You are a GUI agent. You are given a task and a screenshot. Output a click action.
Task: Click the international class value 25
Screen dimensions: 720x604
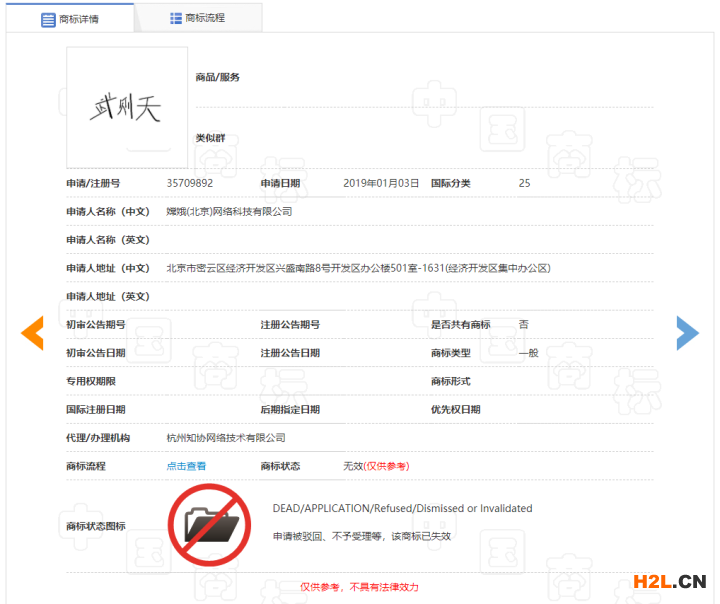point(524,184)
